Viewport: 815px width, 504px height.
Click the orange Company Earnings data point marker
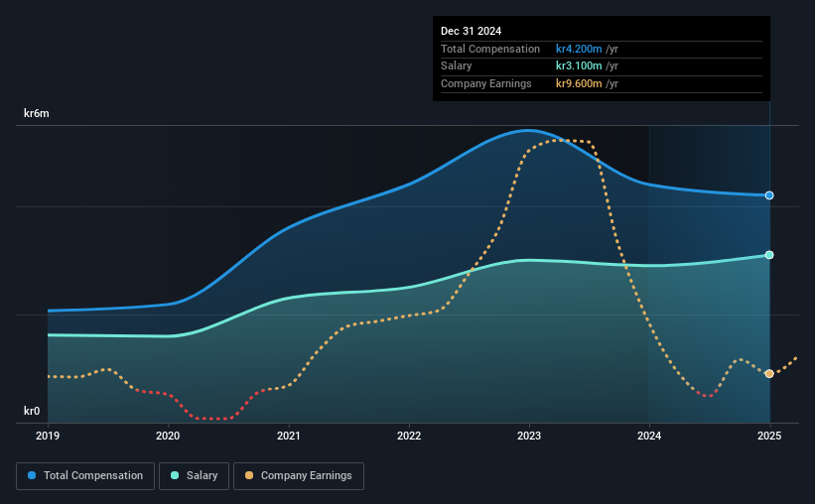(769, 374)
